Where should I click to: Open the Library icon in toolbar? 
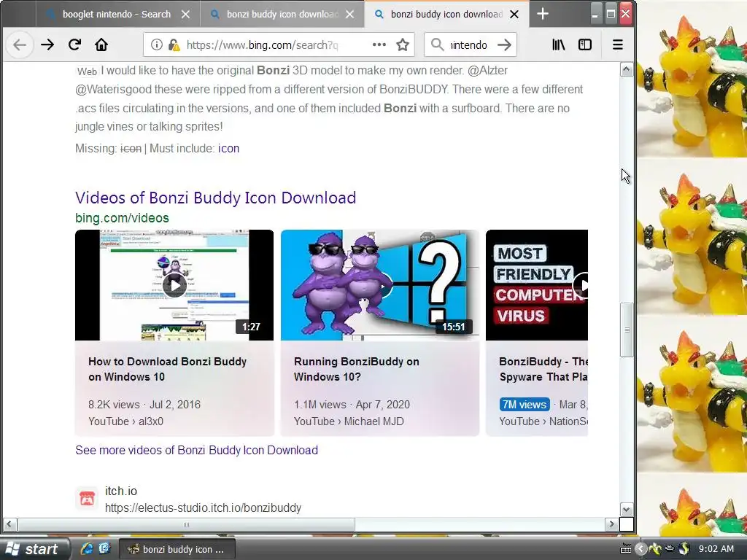(558, 44)
